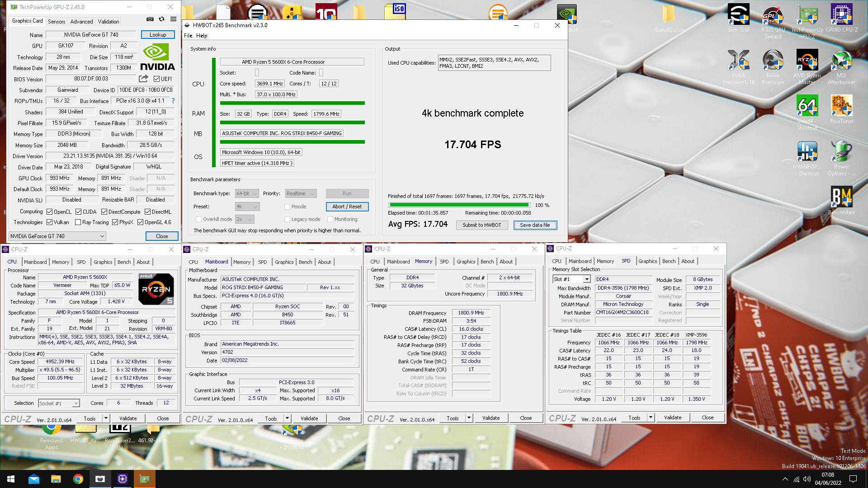Image resolution: width=868 pixels, height=488 pixels.
Task: Open Guru3D.com folder on desktop
Action: (x=669, y=19)
